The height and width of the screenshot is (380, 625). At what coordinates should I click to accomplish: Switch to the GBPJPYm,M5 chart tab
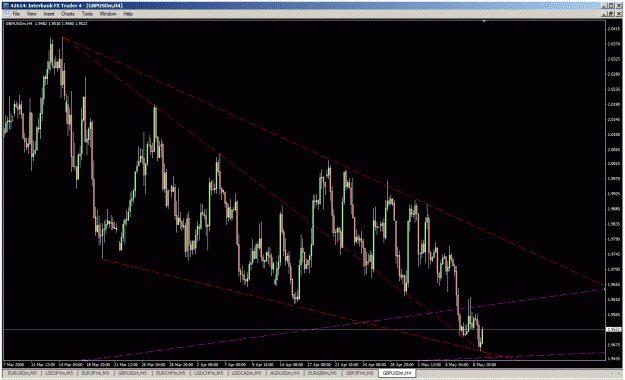[359, 373]
